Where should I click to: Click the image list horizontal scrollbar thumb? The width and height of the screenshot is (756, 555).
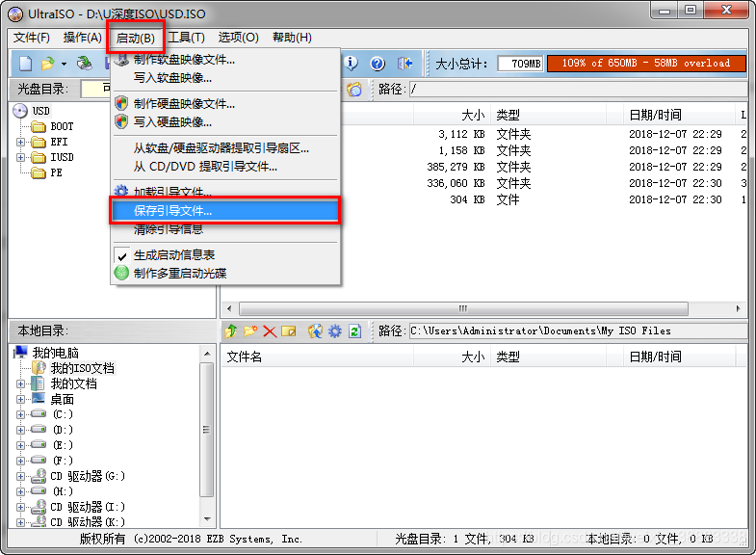tap(463, 308)
